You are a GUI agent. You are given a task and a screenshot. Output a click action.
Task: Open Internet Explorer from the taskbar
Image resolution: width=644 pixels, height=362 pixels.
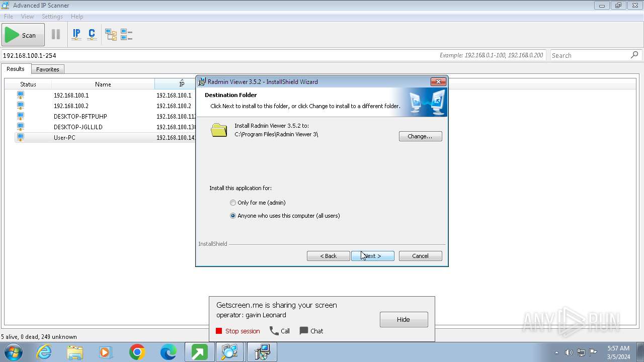(44, 352)
